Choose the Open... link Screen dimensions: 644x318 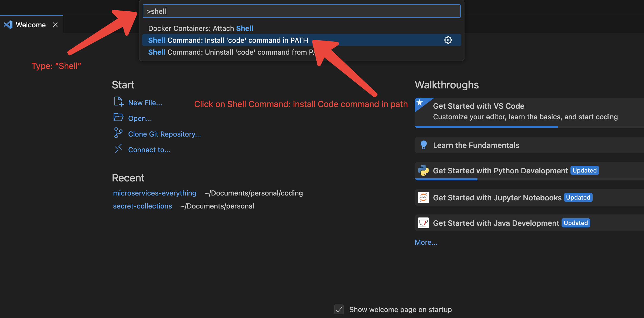(140, 118)
